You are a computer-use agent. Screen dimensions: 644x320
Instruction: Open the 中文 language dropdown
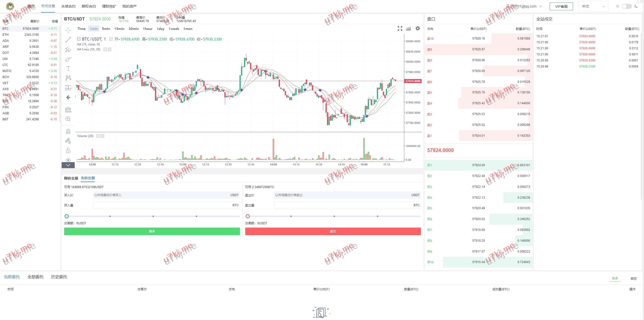[593, 6]
